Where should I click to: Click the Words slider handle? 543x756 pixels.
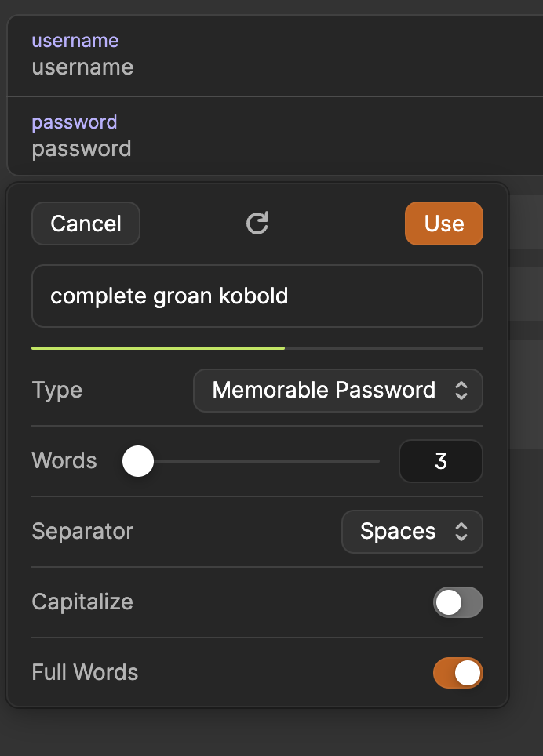pos(138,461)
